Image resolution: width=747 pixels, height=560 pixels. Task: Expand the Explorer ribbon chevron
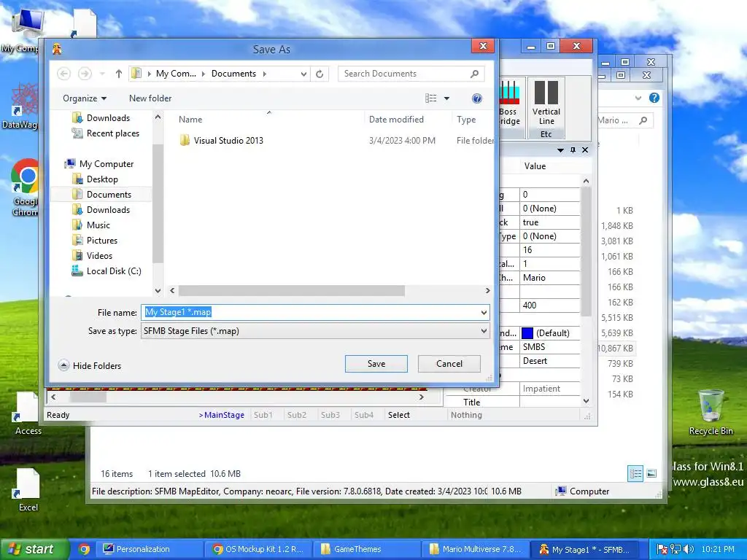pos(638,98)
